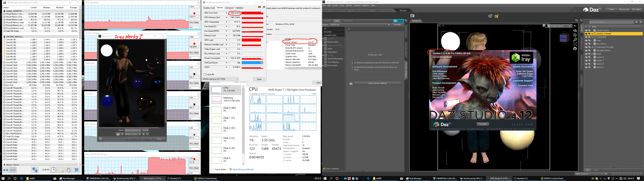The height and width of the screenshot is (181, 644).
Task: Click the render Name input field
Action: [x=133, y=130]
